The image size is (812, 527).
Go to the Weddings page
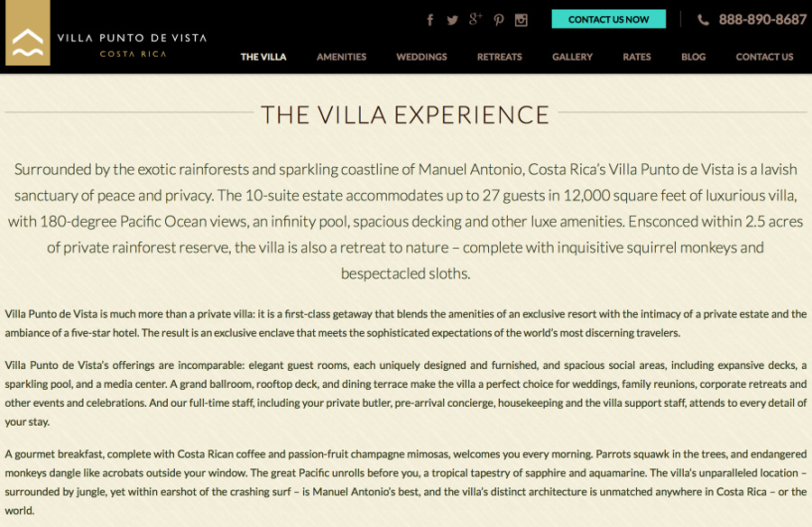tap(421, 57)
